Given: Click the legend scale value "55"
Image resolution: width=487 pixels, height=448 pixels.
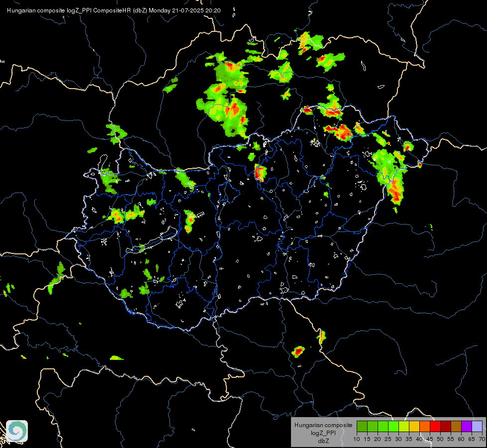Looking at the screenshot, I should 451,439.
